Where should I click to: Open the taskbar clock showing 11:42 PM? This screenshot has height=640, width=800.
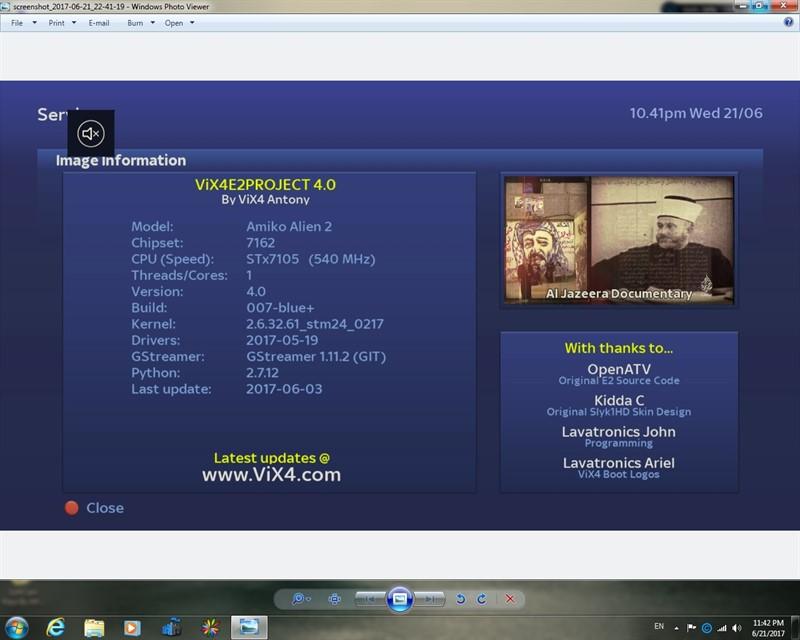click(768, 628)
